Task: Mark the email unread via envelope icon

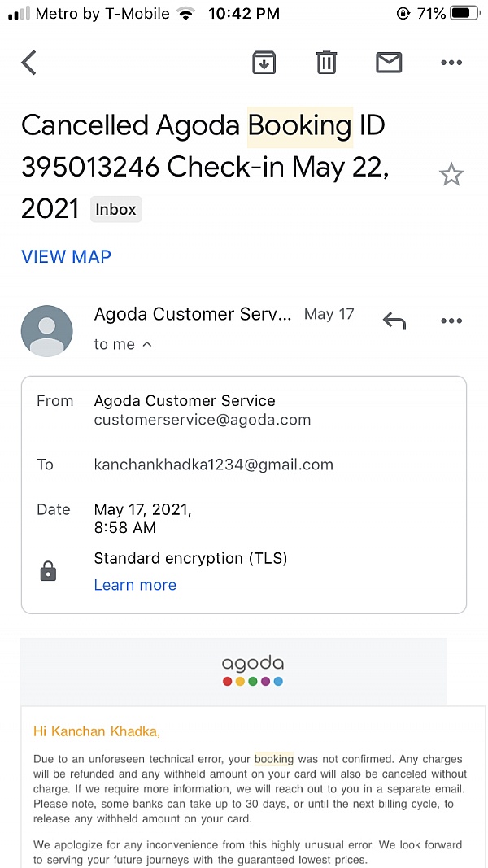Action: click(x=389, y=62)
